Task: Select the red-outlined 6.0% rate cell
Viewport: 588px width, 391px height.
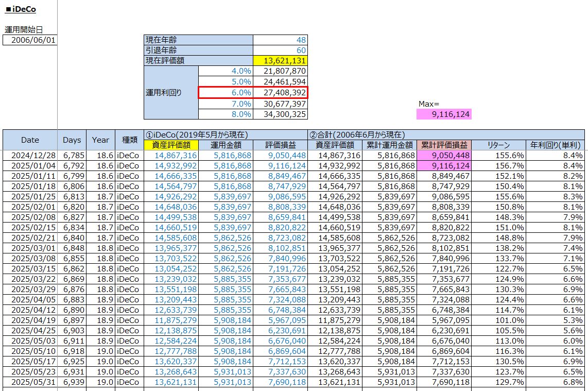Action: (x=226, y=92)
